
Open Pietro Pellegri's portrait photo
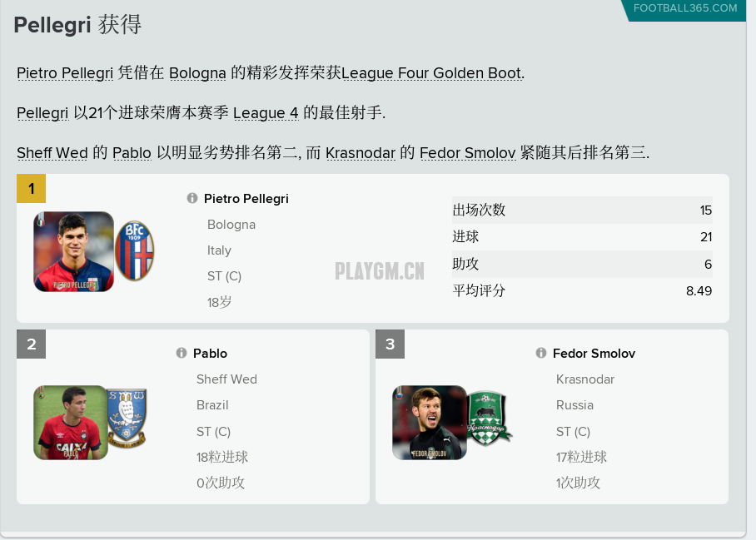pyautogui.click(x=74, y=251)
